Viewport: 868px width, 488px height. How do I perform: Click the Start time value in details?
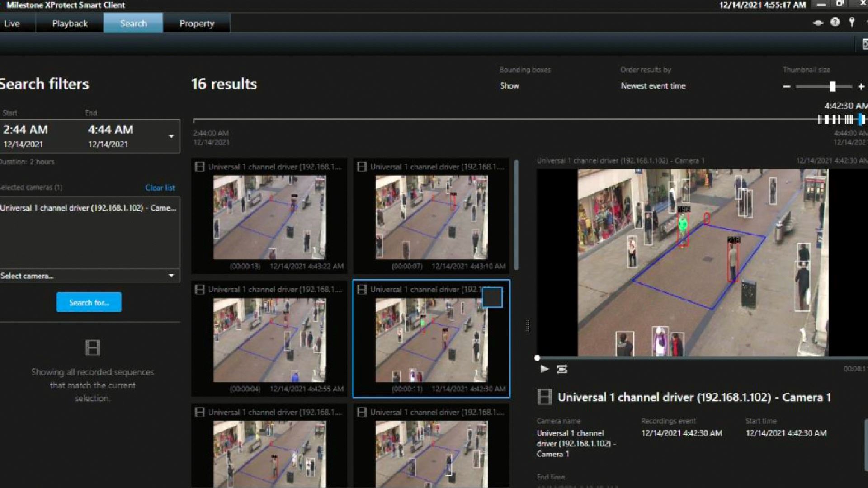(x=786, y=433)
